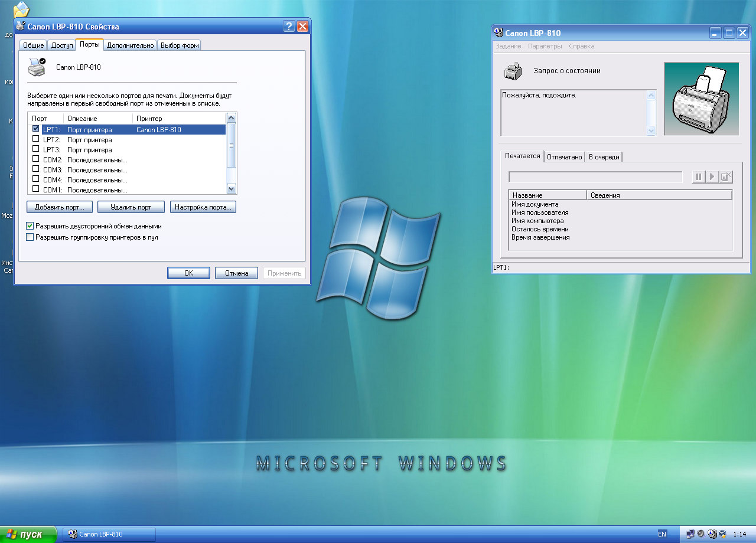Click the resume print job play button

pyautogui.click(x=712, y=176)
